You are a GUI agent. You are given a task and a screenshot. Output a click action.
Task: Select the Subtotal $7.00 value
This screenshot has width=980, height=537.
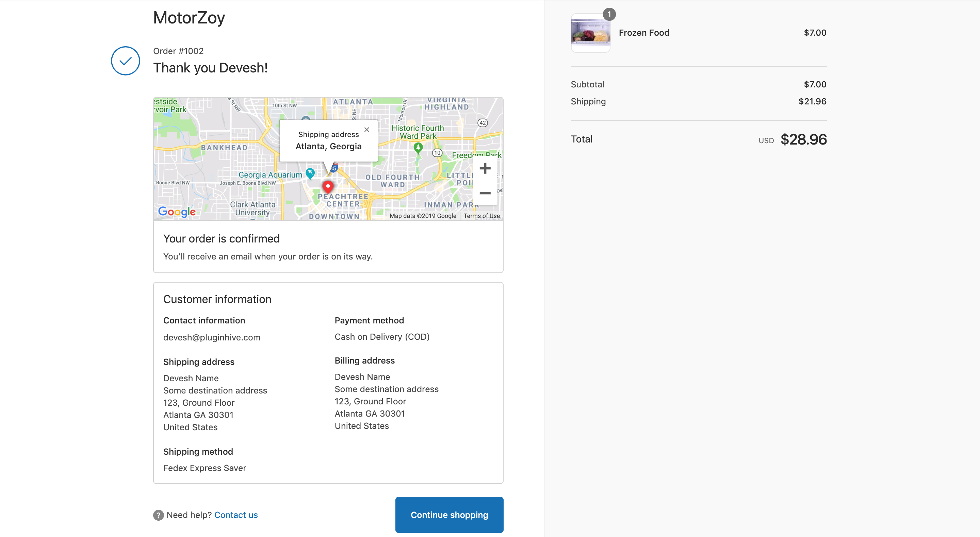pyautogui.click(x=815, y=84)
